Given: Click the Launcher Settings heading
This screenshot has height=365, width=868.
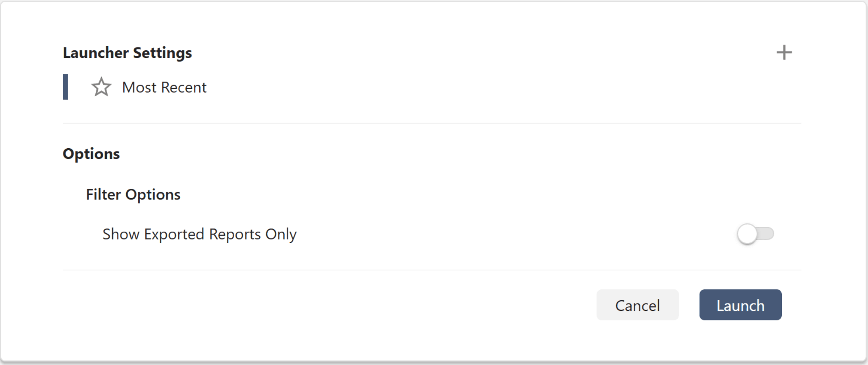Looking at the screenshot, I should click(127, 53).
